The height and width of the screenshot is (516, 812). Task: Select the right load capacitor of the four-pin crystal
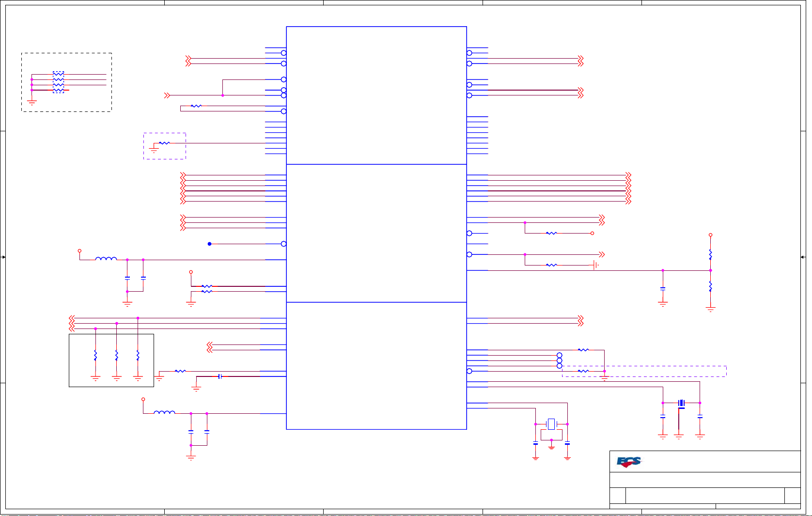tap(567, 443)
